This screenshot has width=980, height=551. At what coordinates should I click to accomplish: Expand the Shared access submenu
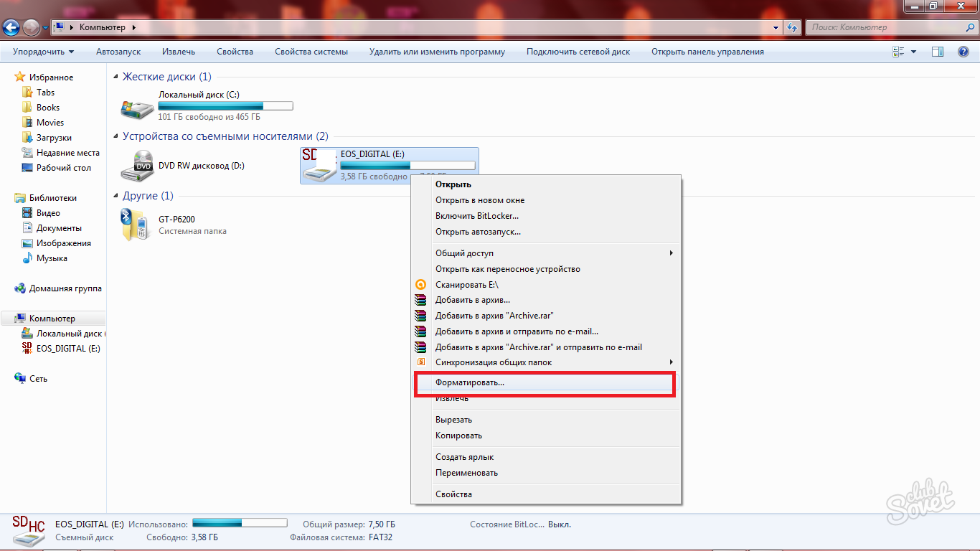tap(672, 253)
